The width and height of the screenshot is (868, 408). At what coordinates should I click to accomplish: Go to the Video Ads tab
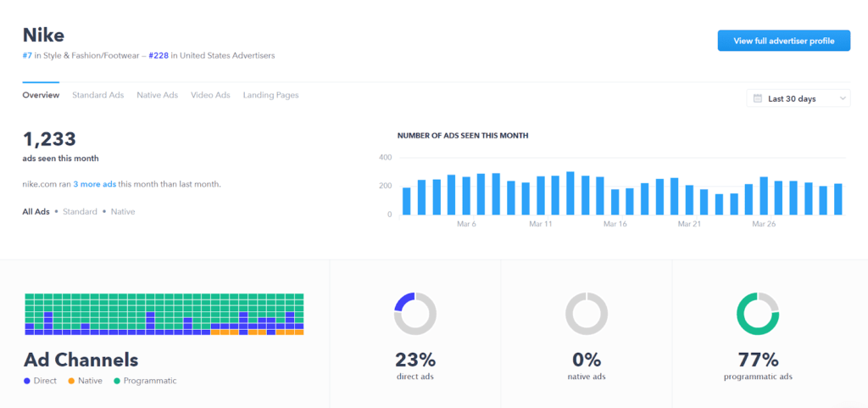coord(210,95)
